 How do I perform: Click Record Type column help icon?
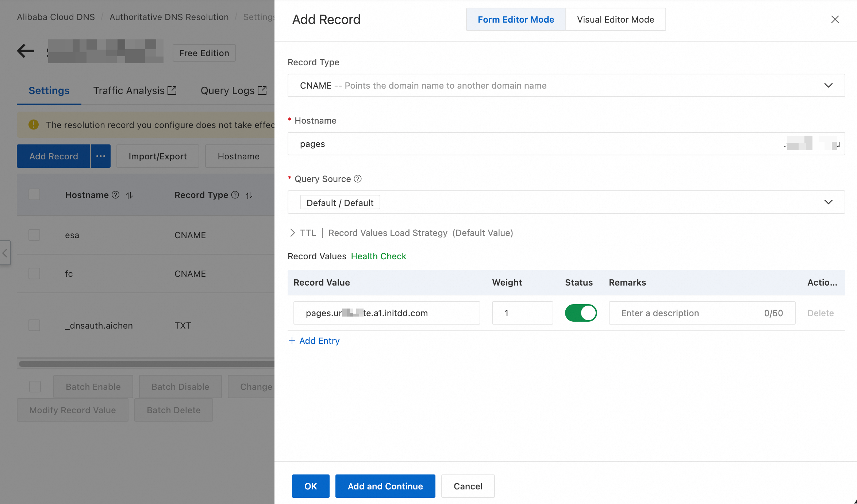click(x=235, y=195)
